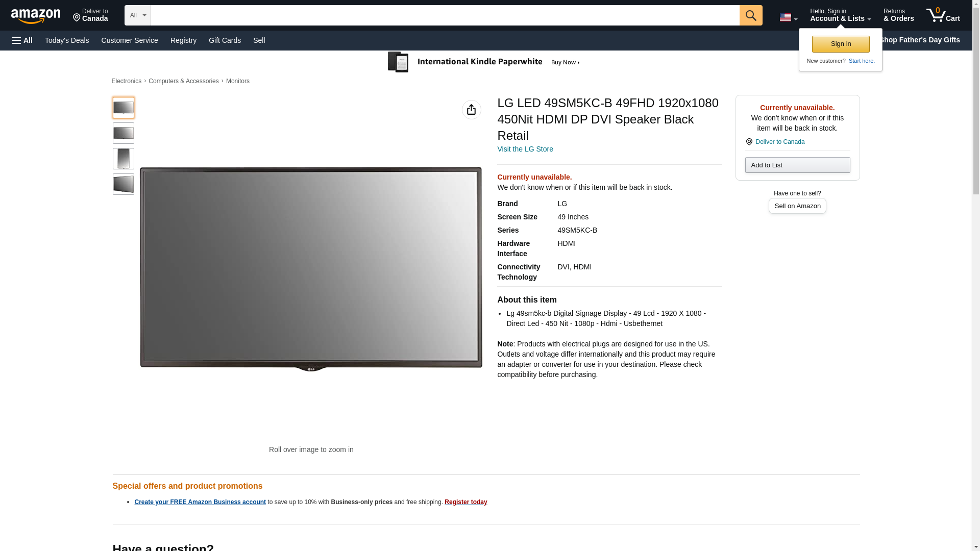This screenshot has width=980, height=551.
Task: Click the search magnifier button
Action: (750, 15)
